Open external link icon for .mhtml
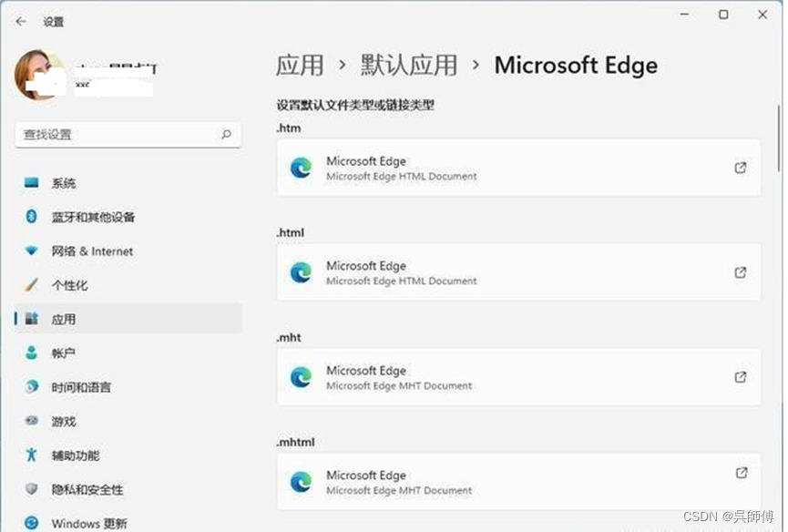The height and width of the screenshot is (532, 788). point(742,473)
